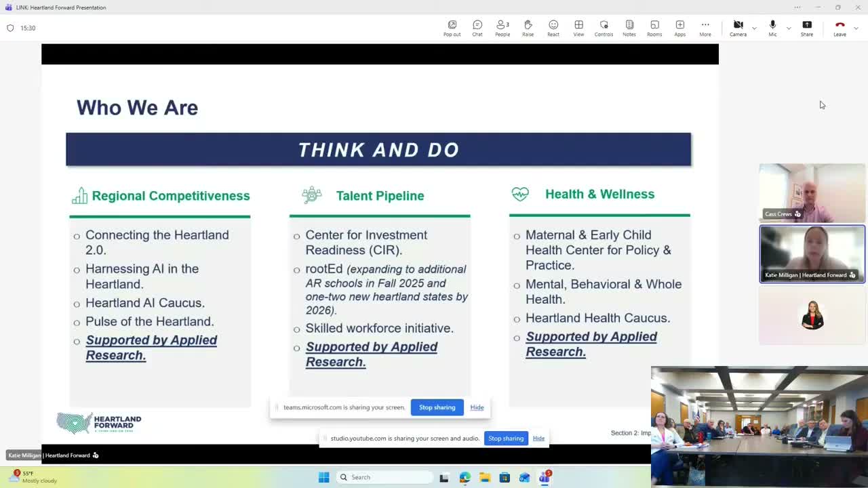Click the "Heartland Health Caucus." bullet
Viewport: 868px width, 488px height.
[x=597, y=318]
